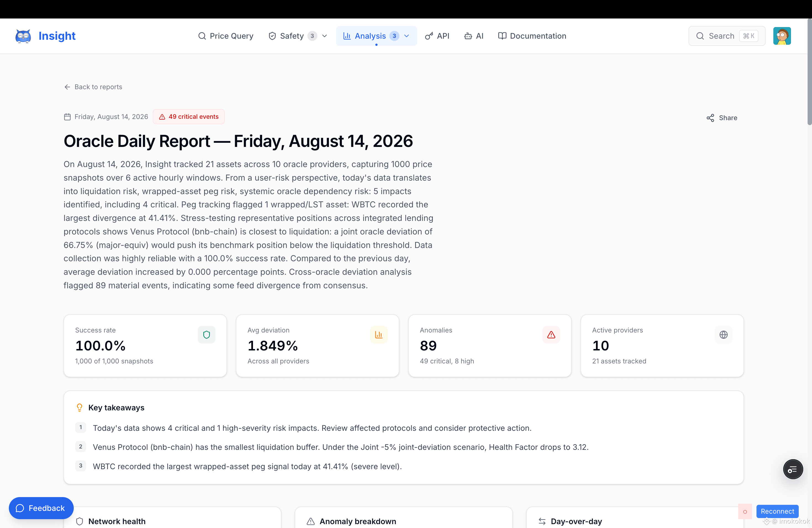Open the Price Query page
This screenshot has width=812, height=528.
[x=226, y=36]
